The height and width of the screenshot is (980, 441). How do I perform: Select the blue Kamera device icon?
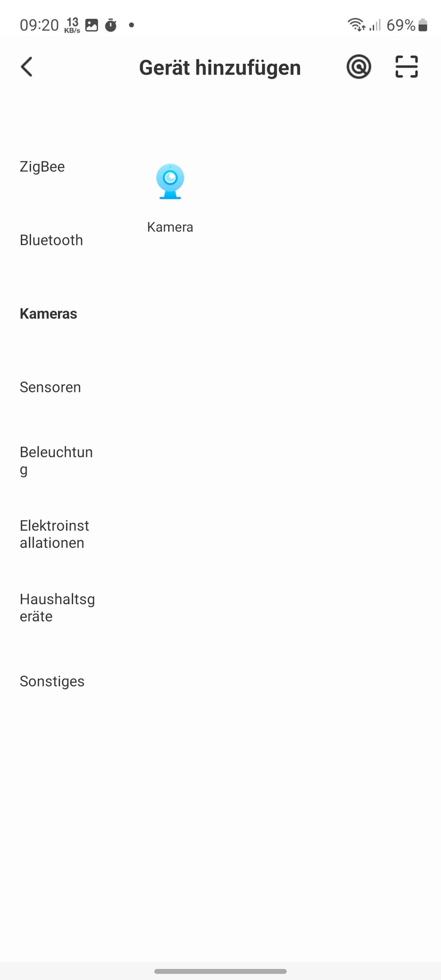170,182
